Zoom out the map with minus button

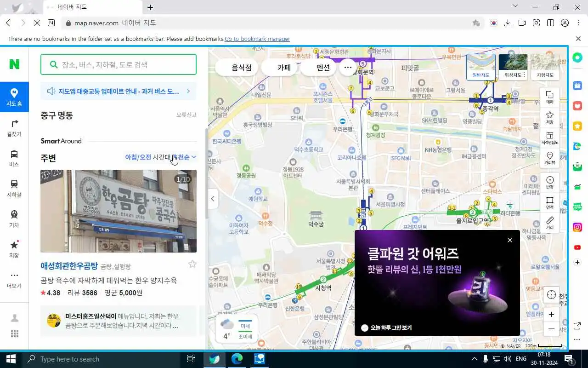point(551,328)
